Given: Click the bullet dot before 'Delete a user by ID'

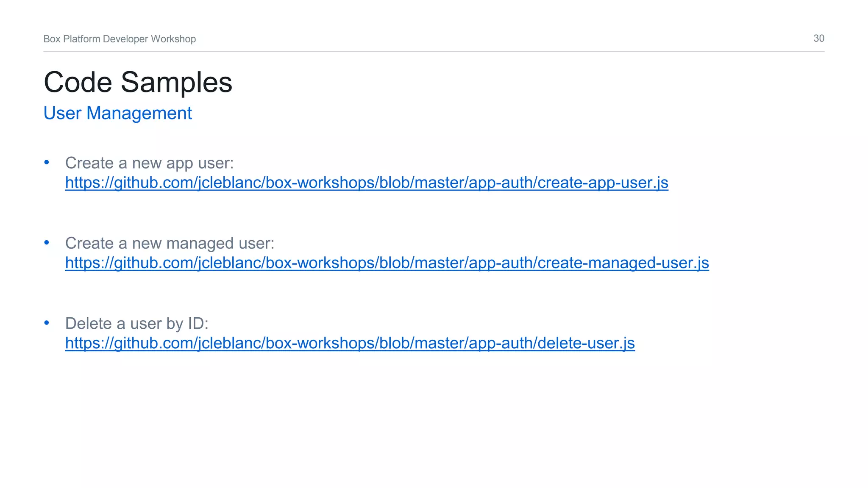Looking at the screenshot, I should 47,323.
